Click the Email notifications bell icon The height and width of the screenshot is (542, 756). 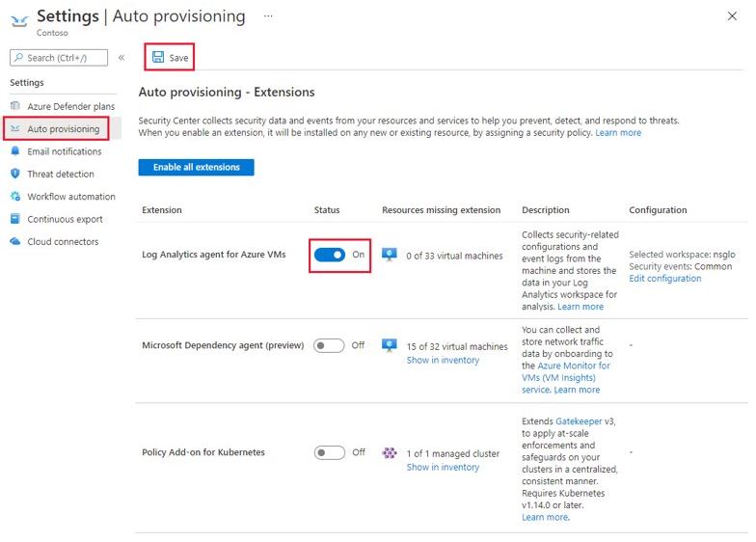click(x=15, y=150)
